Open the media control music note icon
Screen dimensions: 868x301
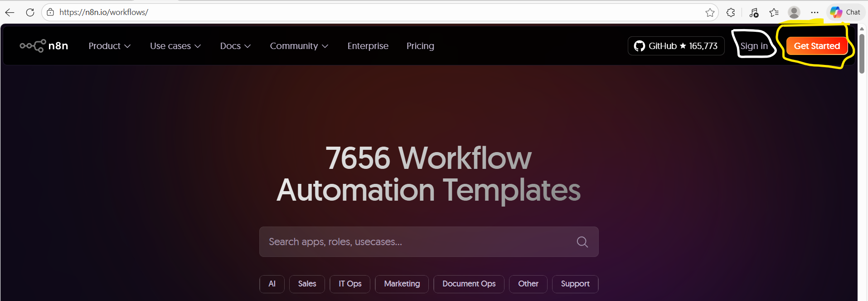[x=753, y=12]
